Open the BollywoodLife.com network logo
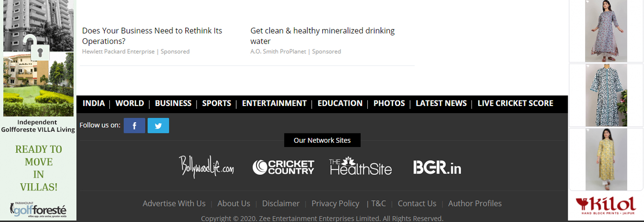Image resolution: width=644 pixels, height=222 pixels. click(206, 167)
